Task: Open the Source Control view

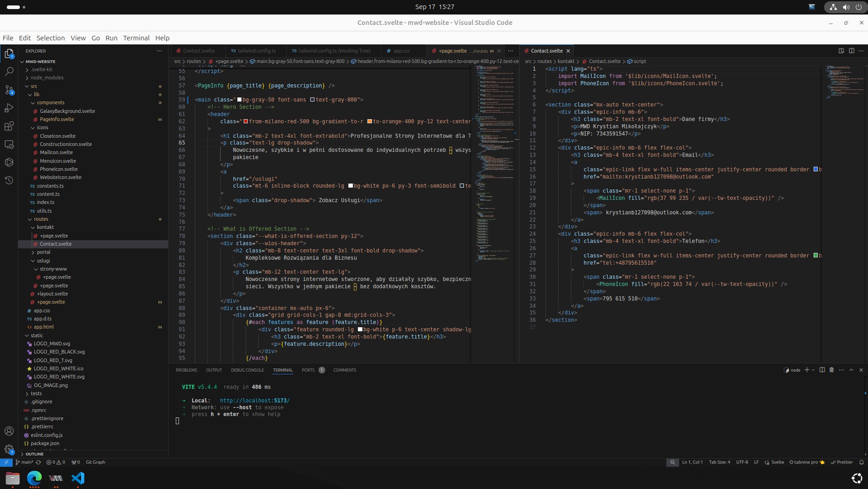Action: [x=9, y=90]
